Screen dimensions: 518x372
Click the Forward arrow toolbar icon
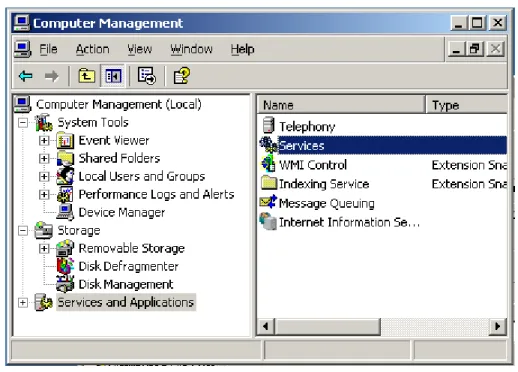(51, 76)
